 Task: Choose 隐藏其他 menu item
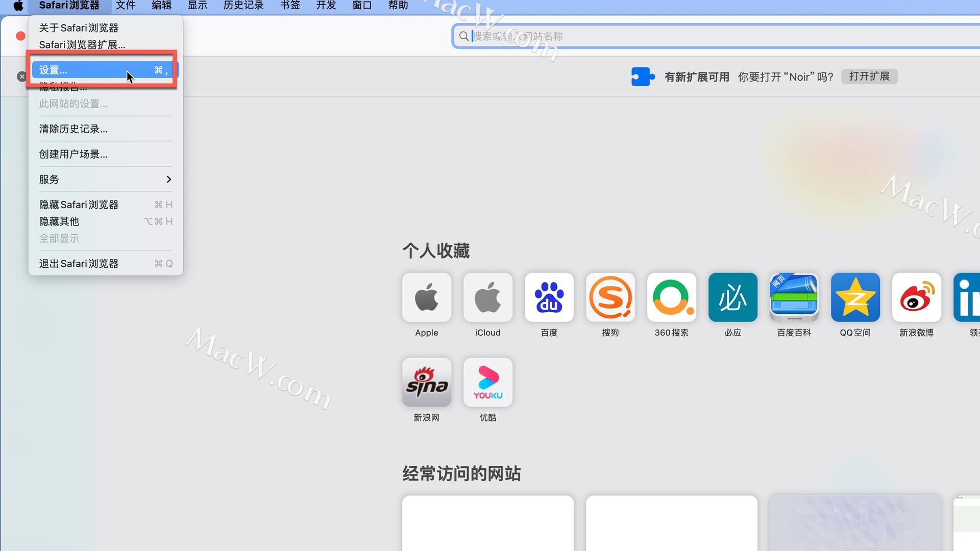(x=105, y=221)
